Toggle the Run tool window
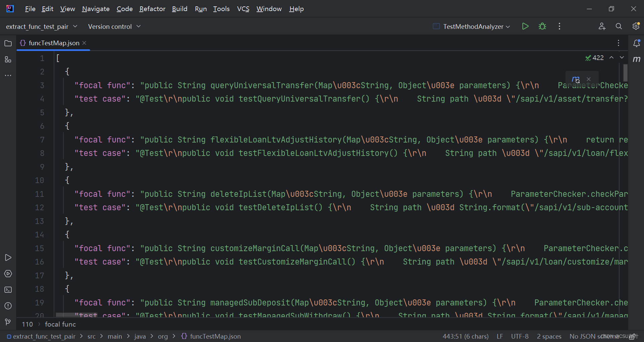Image resolution: width=644 pixels, height=342 pixels. click(x=8, y=258)
